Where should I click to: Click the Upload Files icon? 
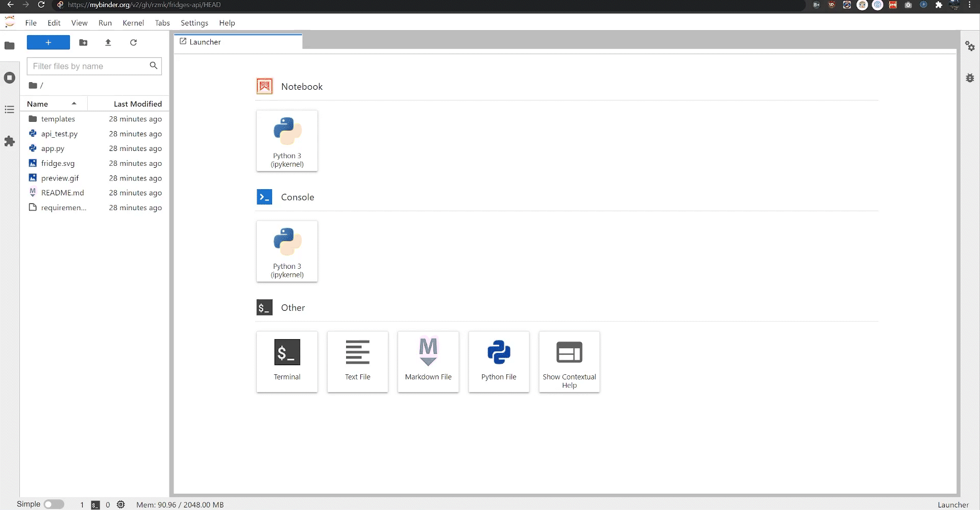click(x=108, y=42)
